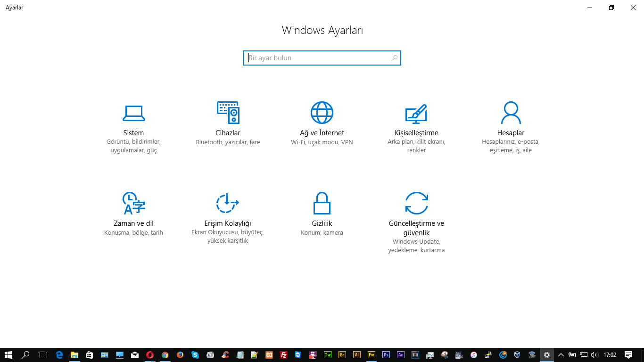Open the Kişiselleştirme paintbrush icon
This screenshot has height=362, width=644.
416,113
